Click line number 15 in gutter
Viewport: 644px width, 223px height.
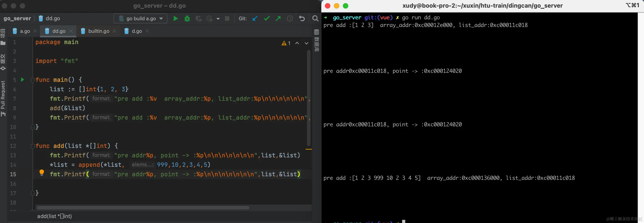[x=13, y=174]
